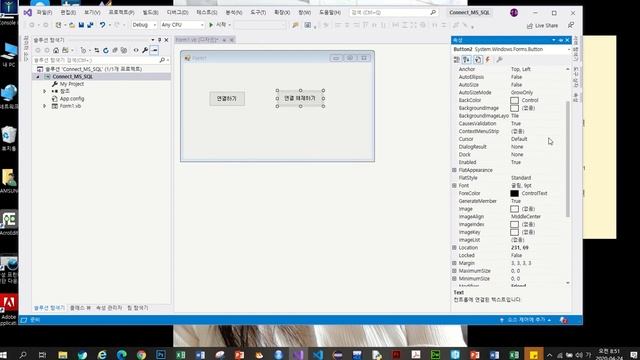Expand the Form1.vb node
This screenshot has height=360, width=640.
[45, 106]
